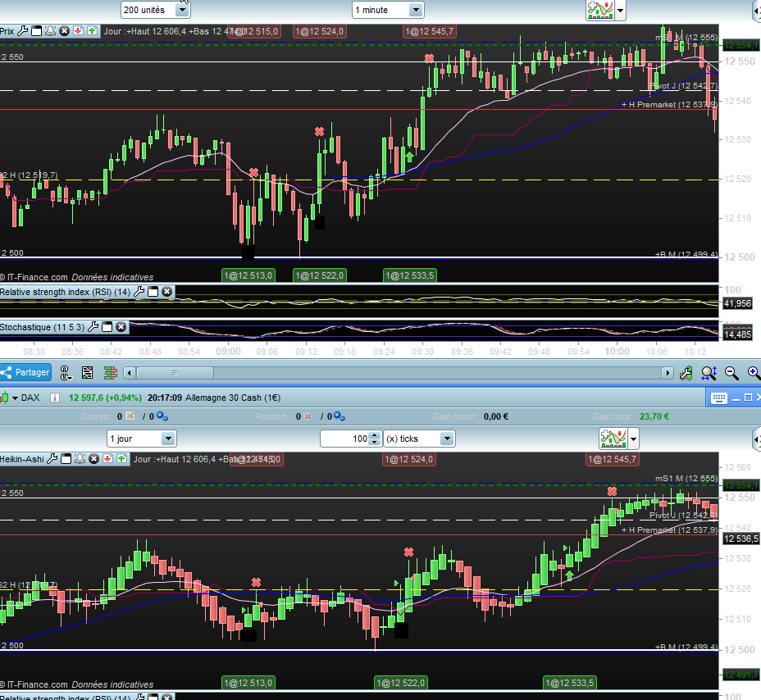This screenshot has height=700, width=761.
Task: Increase ticks value with stepper up arrow
Action: coord(374,435)
